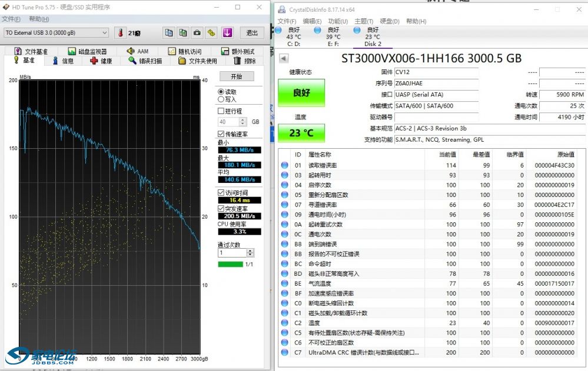Open HD Tune 文件(F) menu

point(11,19)
